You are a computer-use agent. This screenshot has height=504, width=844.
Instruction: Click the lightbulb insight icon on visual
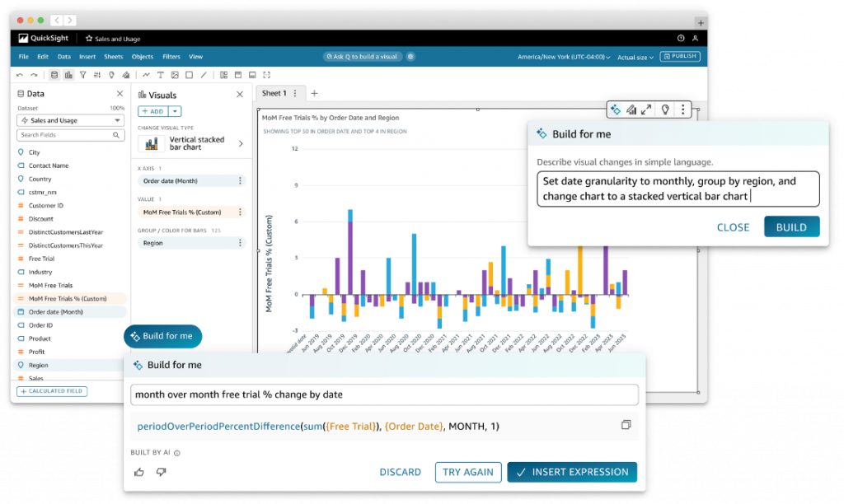tap(665, 110)
